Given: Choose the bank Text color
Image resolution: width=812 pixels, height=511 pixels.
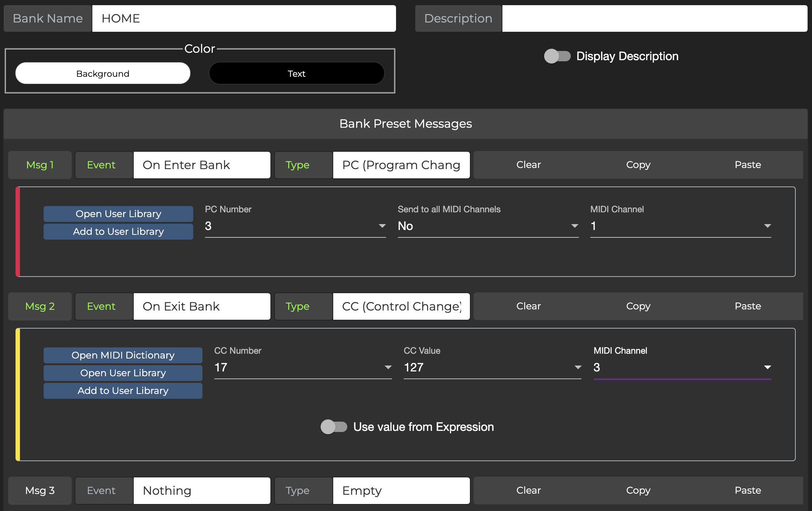Looking at the screenshot, I should [x=296, y=73].
